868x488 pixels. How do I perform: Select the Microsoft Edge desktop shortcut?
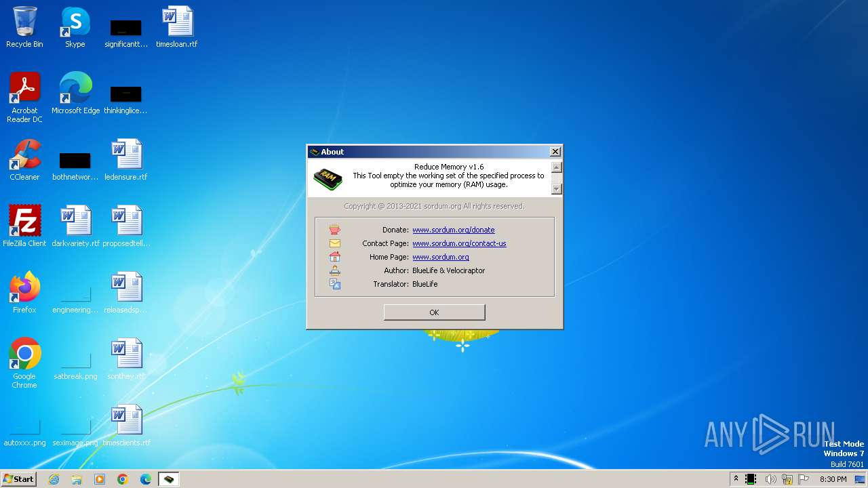coord(75,94)
